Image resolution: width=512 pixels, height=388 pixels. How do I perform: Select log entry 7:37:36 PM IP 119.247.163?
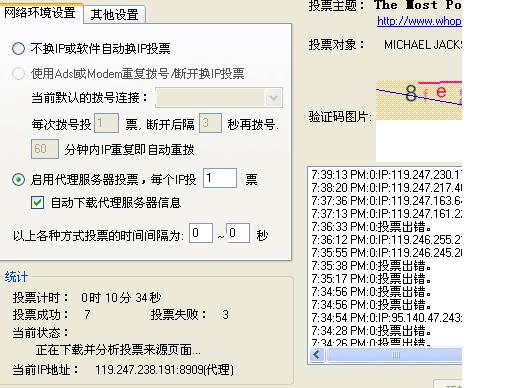387,201
